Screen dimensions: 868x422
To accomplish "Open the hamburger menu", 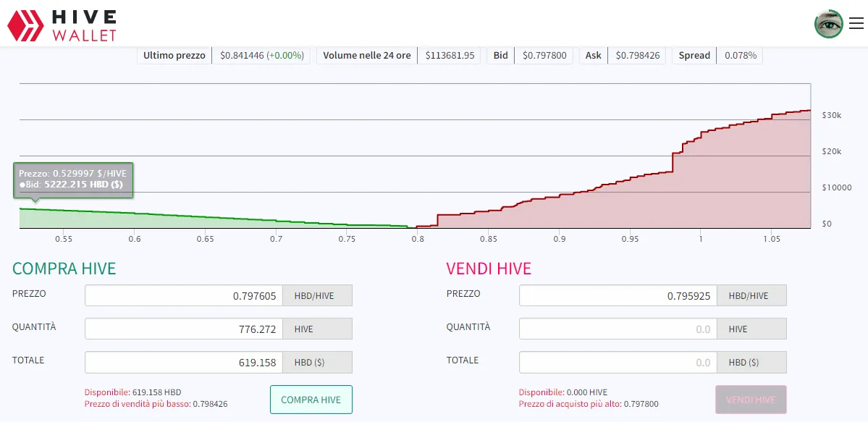I will [x=856, y=23].
